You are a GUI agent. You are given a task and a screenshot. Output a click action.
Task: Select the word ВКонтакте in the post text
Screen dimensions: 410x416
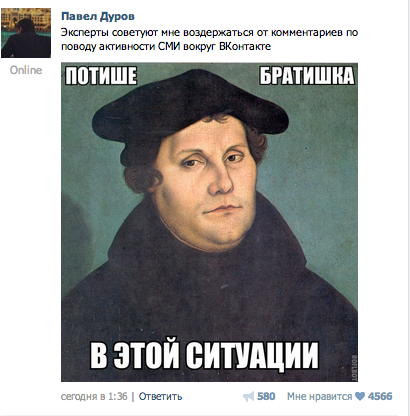245,46
